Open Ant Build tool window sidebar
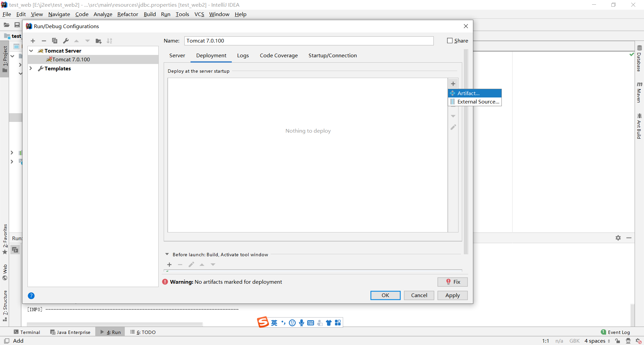Screen dimensions: 644x345 point(639,126)
